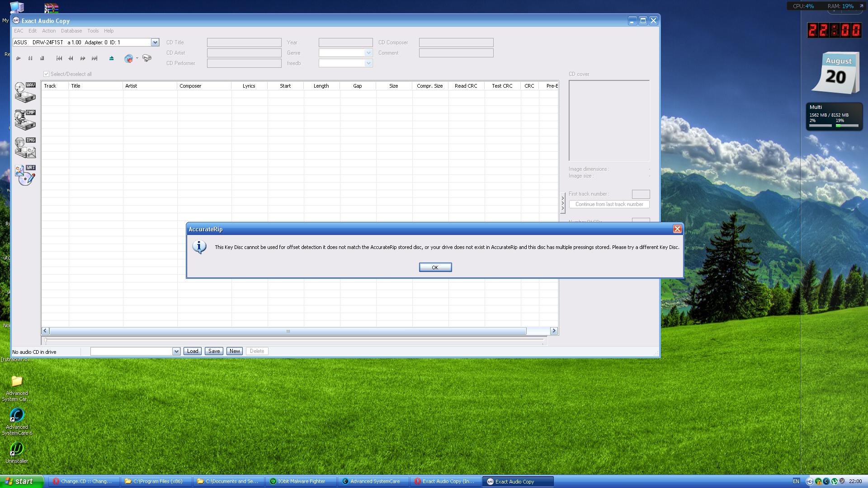Click the Track column header
The height and width of the screenshot is (488, 868).
point(55,86)
